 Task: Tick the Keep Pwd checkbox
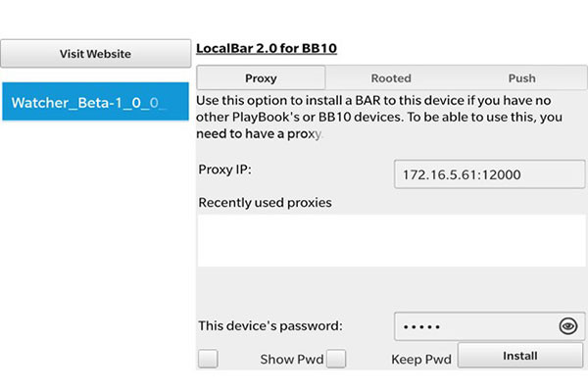(x=336, y=359)
